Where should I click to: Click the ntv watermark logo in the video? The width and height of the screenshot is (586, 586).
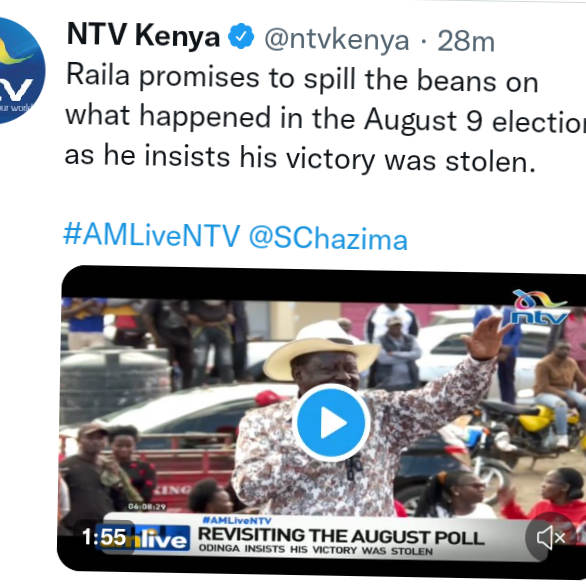539,308
